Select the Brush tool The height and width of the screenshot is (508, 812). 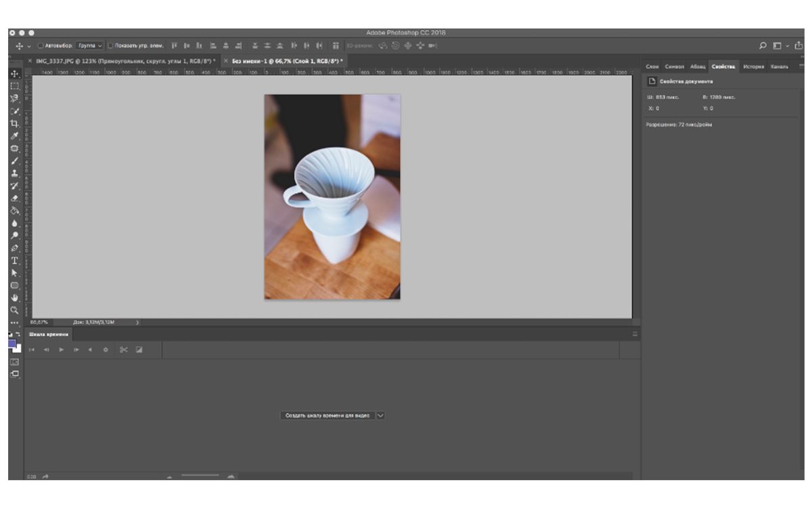[14, 161]
